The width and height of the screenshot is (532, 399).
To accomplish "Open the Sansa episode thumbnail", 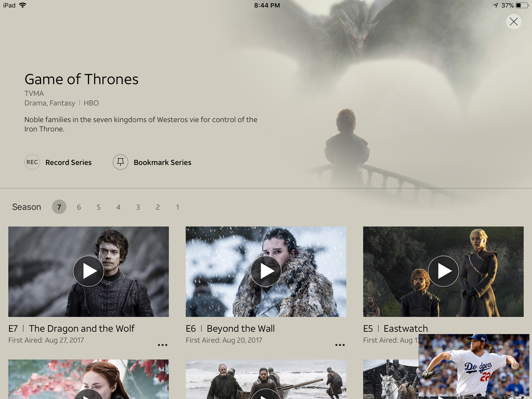I will click(x=89, y=378).
